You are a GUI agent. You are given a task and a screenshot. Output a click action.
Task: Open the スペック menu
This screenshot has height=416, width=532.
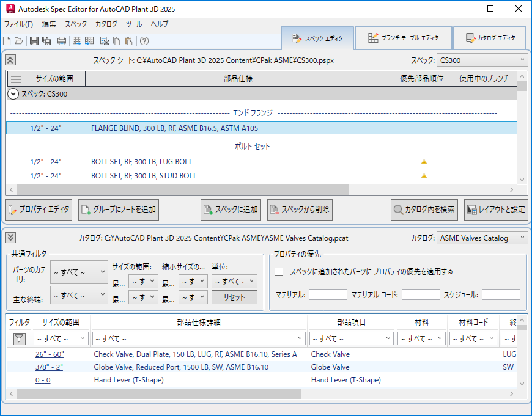[x=76, y=24]
